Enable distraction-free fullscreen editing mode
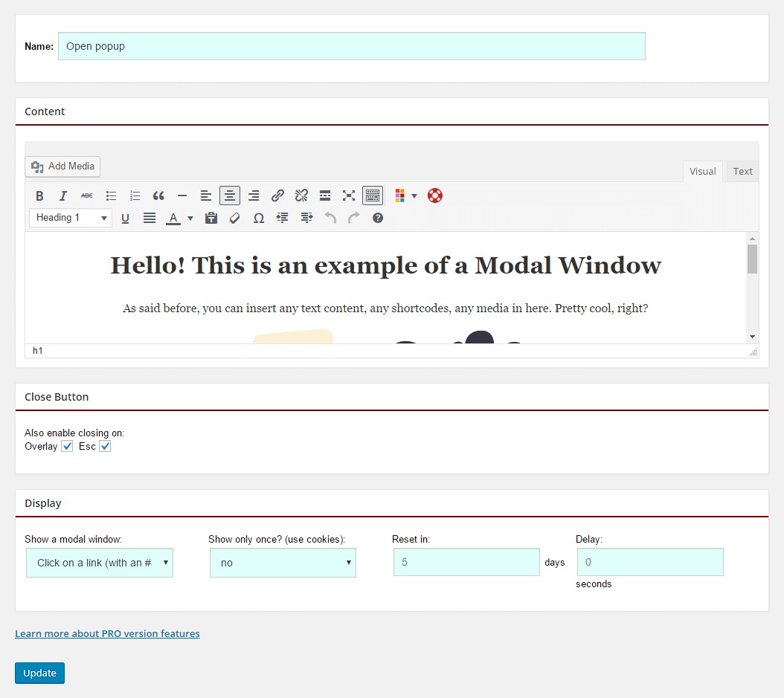The width and height of the screenshot is (784, 698). tap(349, 195)
